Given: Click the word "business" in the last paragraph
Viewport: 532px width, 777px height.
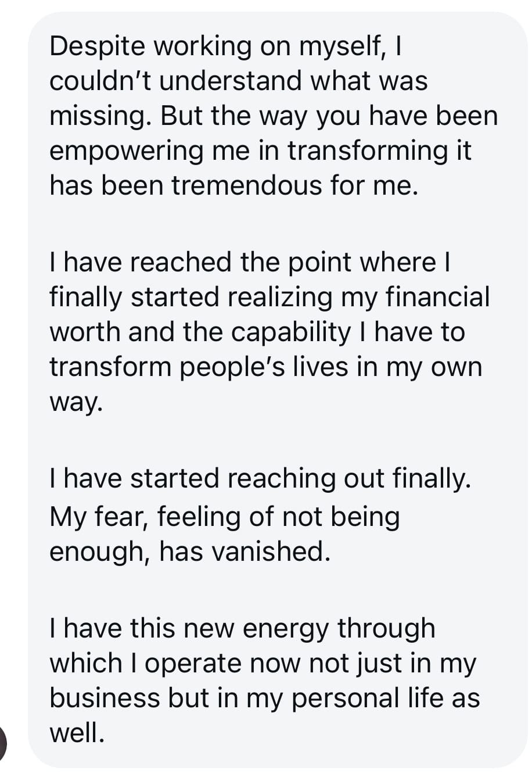Looking at the screenshot, I should [104, 698].
